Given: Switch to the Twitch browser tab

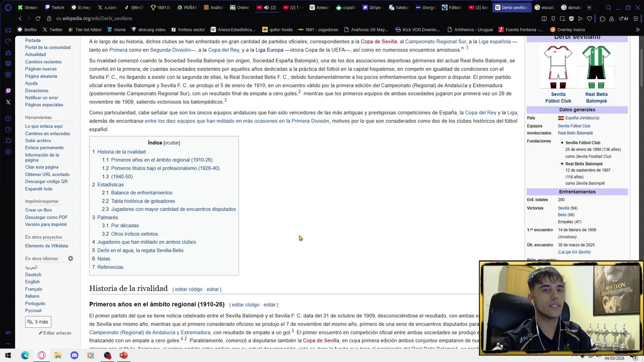Looking at the screenshot, I should 54,8.
